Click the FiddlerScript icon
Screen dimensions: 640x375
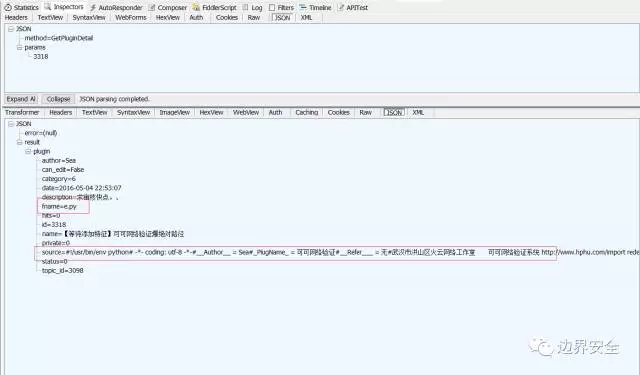196,8
